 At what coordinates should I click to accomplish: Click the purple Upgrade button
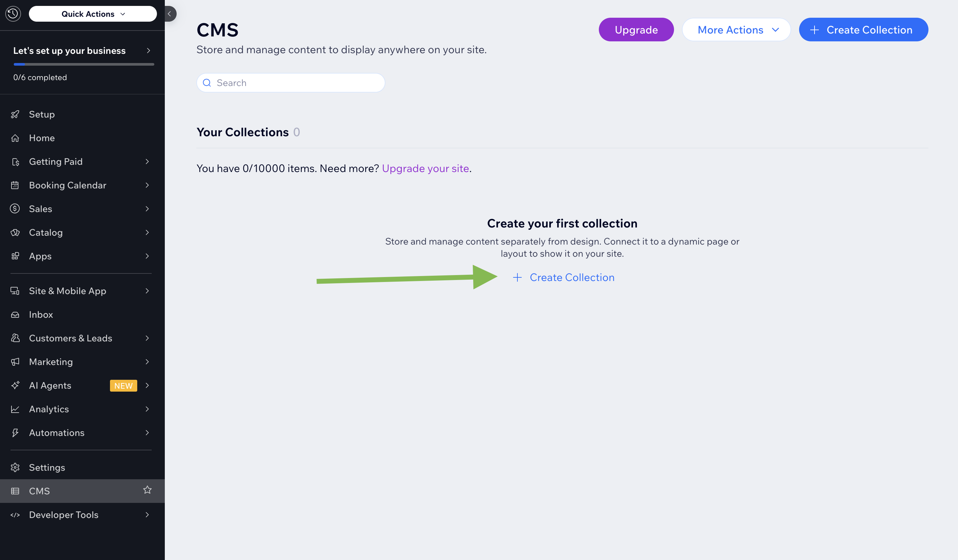click(x=636, y=30)
